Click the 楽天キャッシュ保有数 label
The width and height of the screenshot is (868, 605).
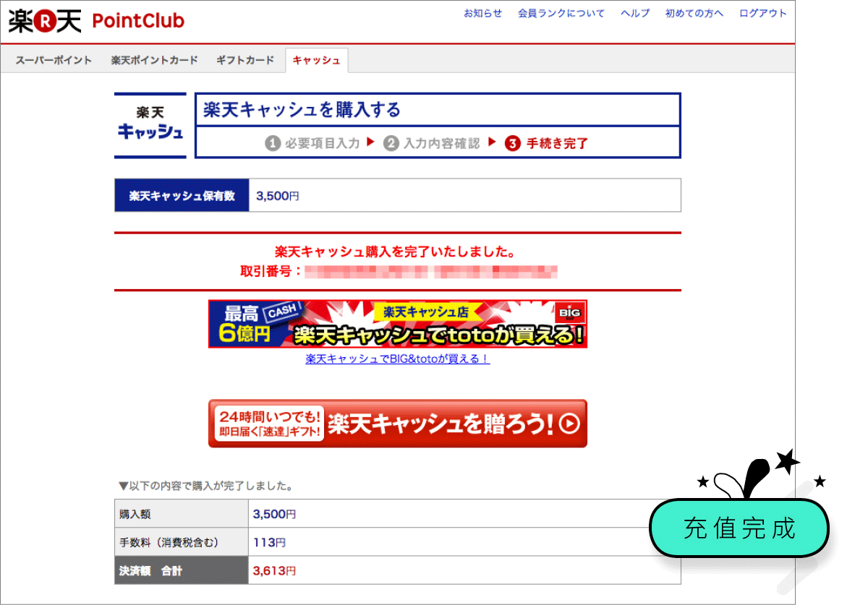182,195
